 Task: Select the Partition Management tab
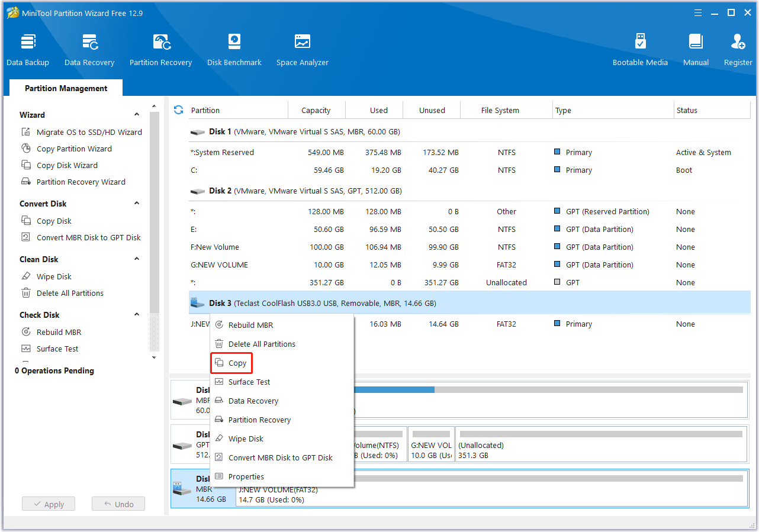(x=66, y=88)
